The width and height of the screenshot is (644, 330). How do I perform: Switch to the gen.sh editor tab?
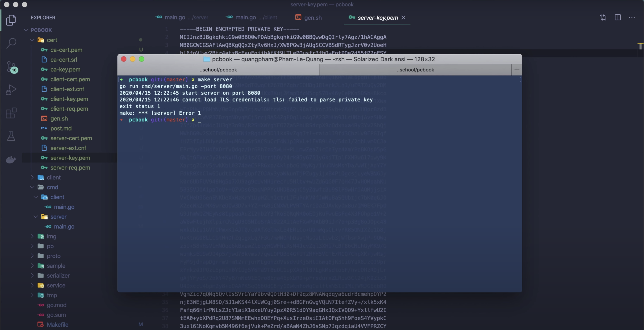tap(313, 18)
